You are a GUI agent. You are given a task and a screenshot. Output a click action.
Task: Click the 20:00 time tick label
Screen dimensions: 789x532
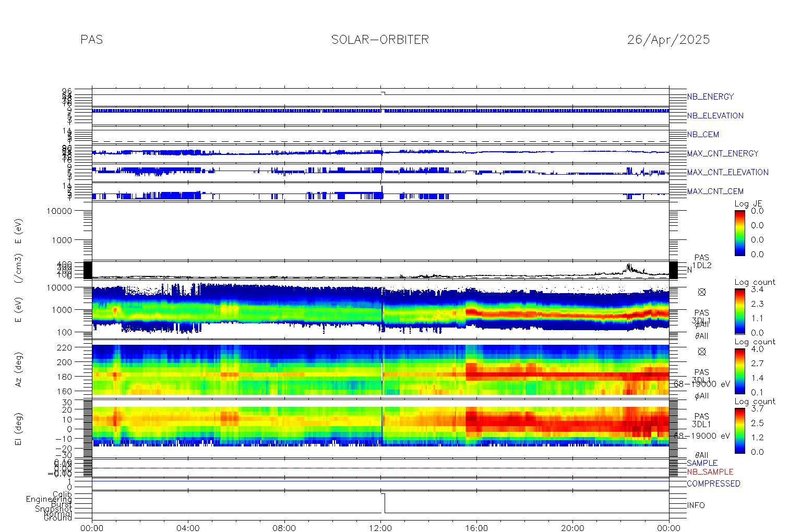pos(573,528)
